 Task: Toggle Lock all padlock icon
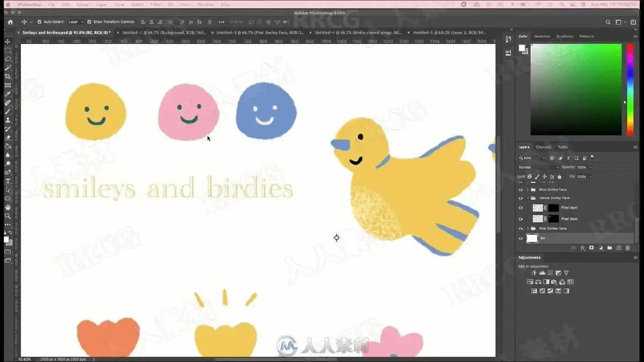(x=559, y=176)
